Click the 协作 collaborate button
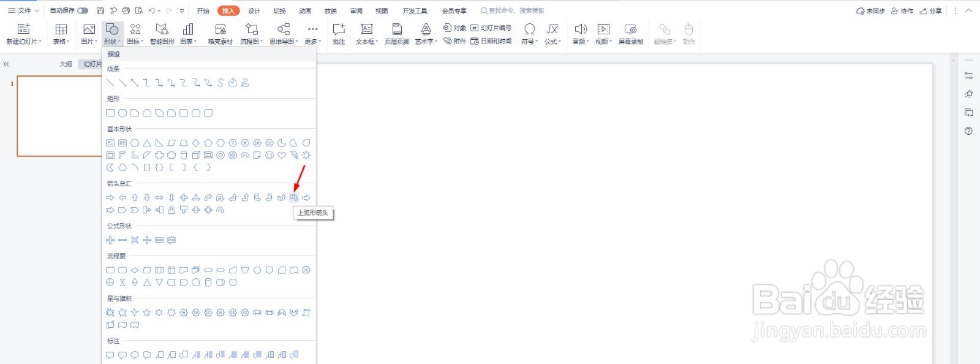 pyautogui.click(x=902, y=11)
